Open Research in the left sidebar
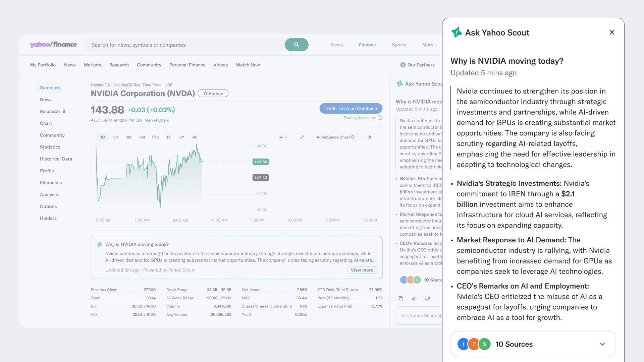Image resolution: width=644 pixels, height=362 pixels. pos(50,111)
